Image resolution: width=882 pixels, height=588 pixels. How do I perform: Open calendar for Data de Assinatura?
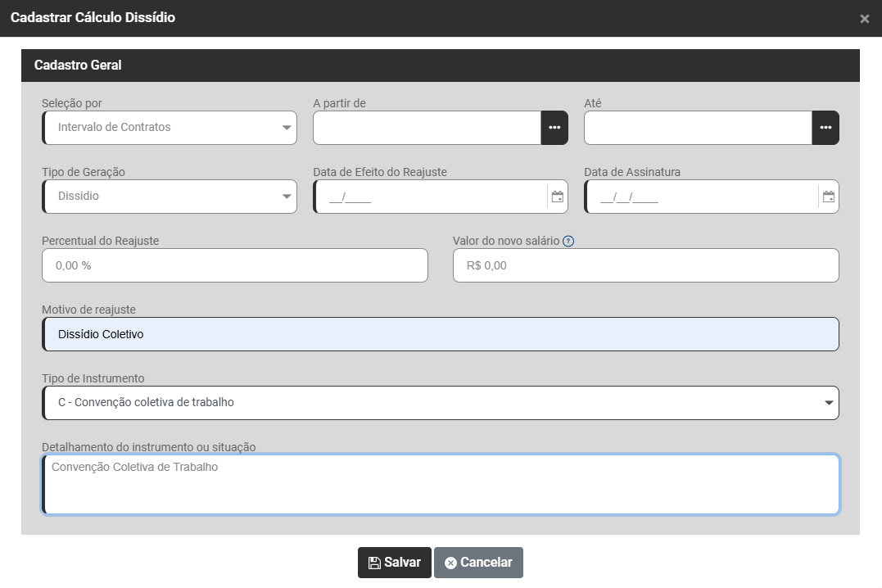coord(828,197)
